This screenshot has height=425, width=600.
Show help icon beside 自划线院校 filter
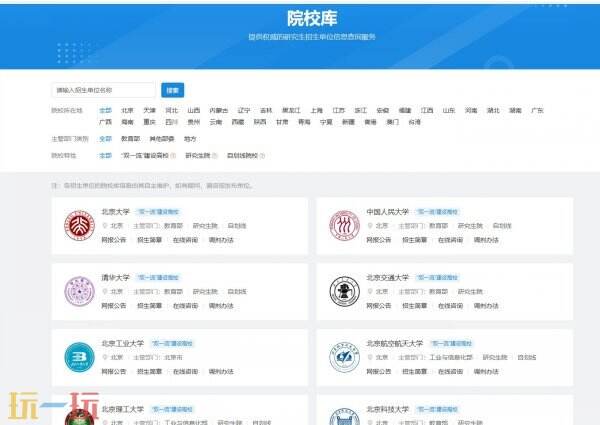262,156
